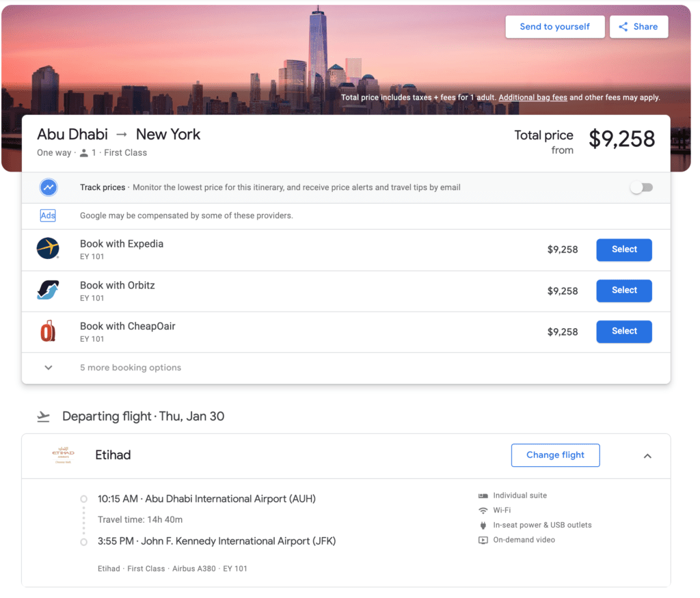Viewport: 700px width, 598px height.
Task: Enable the Track prices toggle
Action: point(641,187)
